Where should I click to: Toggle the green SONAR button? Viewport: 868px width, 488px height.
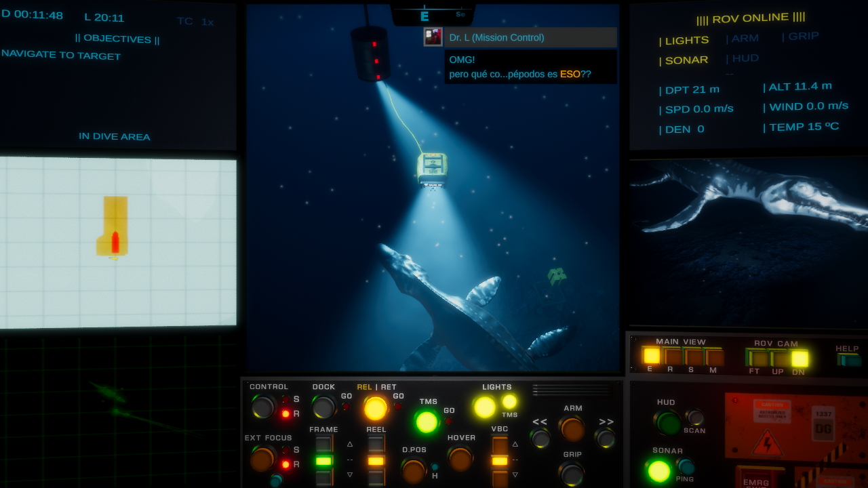tap(658, 470)
